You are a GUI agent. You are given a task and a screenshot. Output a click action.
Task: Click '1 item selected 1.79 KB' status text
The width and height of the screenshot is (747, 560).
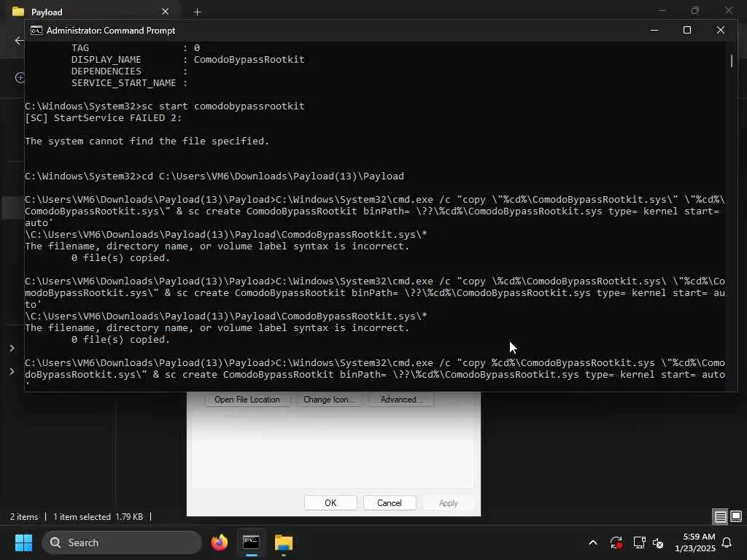tap(98, 517)
